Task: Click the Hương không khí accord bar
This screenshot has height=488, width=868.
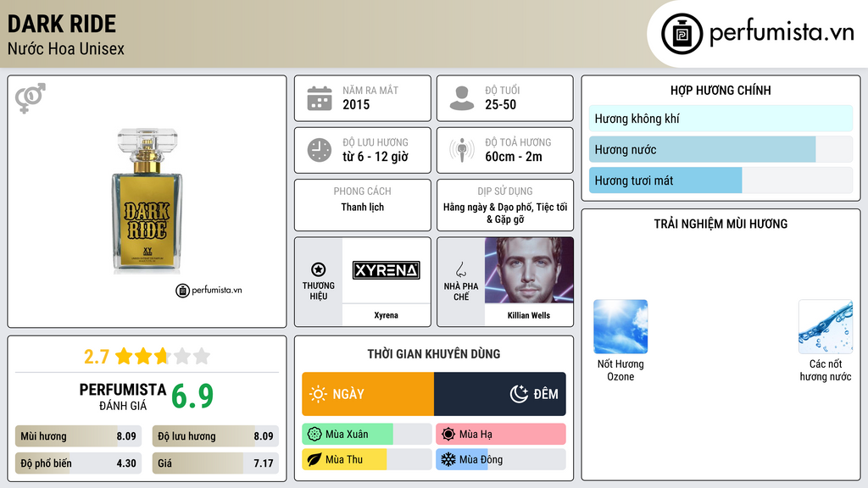Action: click(721, 119)
